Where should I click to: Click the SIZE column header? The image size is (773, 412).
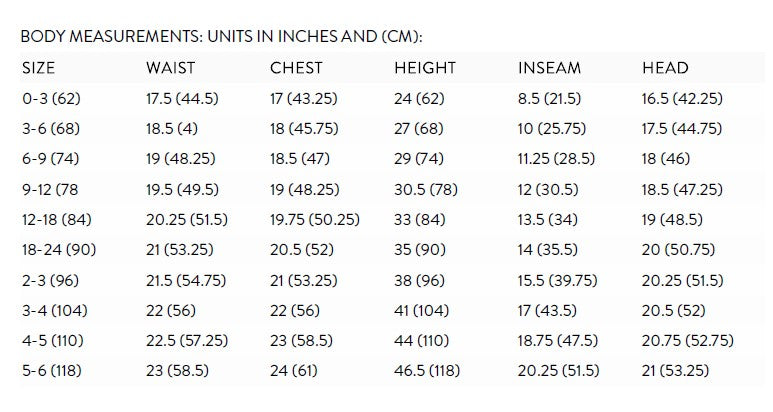[38, 68]
